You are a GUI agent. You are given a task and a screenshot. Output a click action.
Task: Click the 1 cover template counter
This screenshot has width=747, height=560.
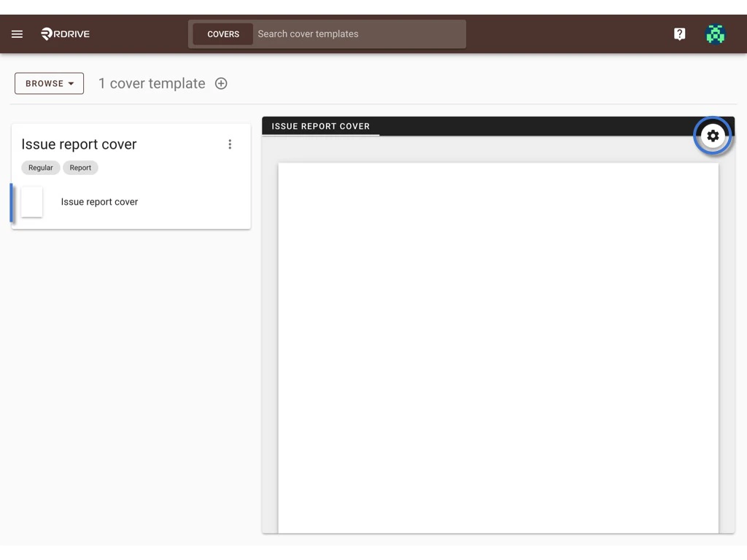point(152,83)
